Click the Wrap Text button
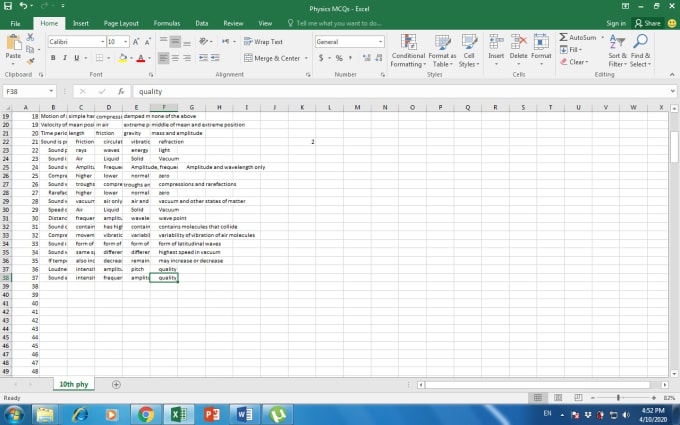 point(263,42)
